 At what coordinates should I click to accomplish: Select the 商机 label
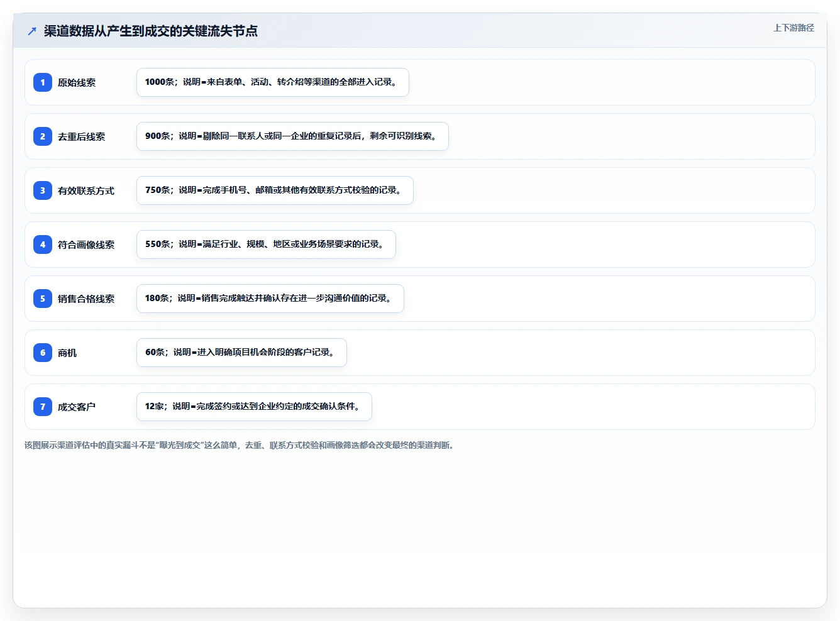(67, 353)
